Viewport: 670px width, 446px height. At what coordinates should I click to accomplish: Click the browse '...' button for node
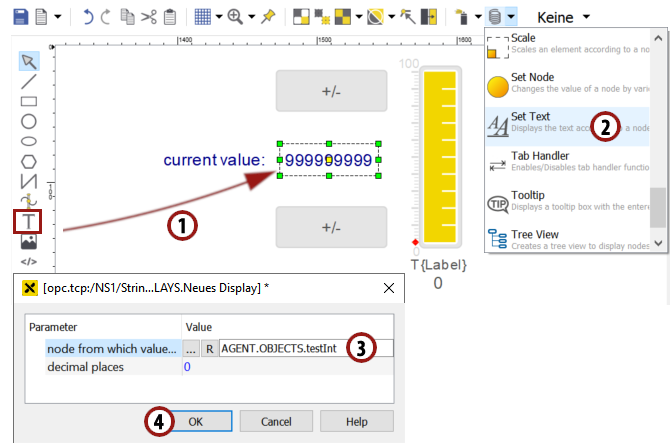pyautogui.click(x=190, y=348)
